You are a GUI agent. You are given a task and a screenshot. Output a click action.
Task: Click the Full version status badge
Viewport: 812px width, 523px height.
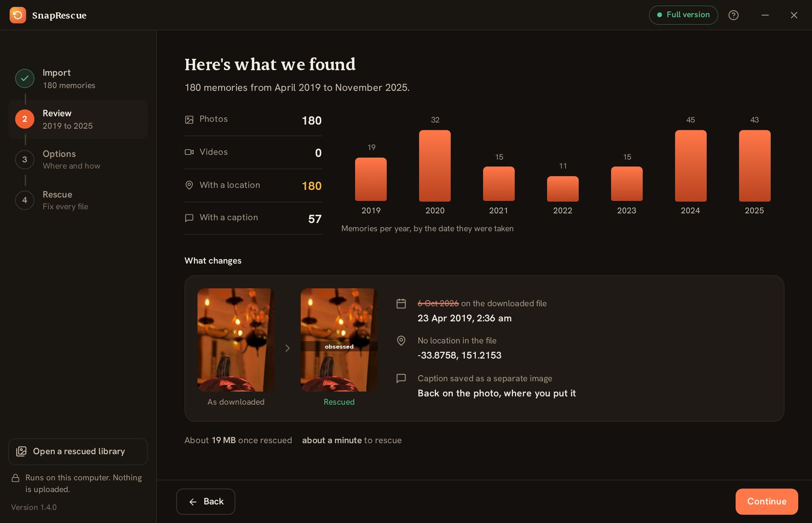pyautogui.click(x=683, y=15)
